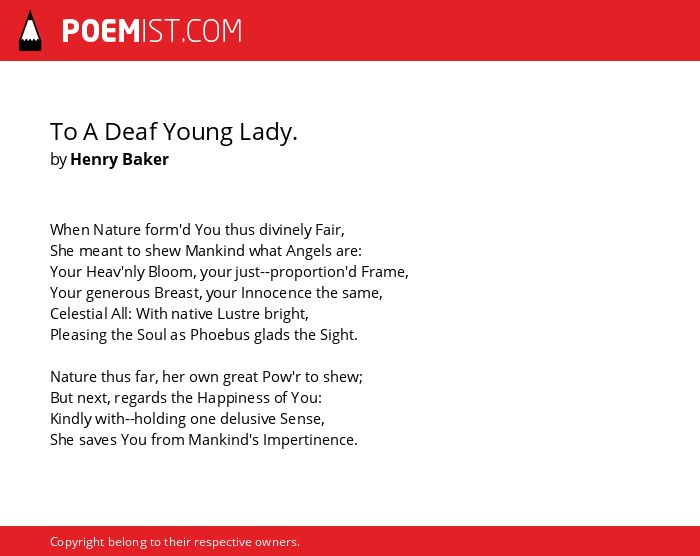Click line 'She meant to shew Mankind'
700x556 pixels.
[x=206, y=251]
